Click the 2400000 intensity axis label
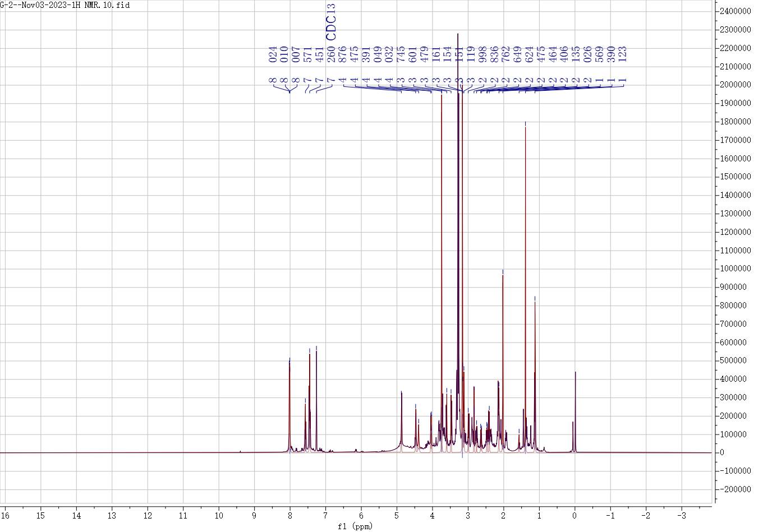763x532 pixels. (735, 11)
